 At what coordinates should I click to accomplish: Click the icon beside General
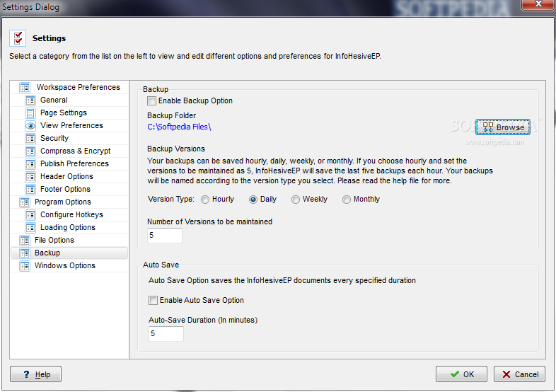30,100
